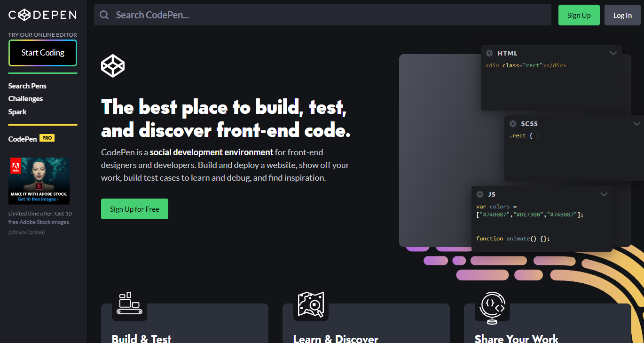Click the main headline text
644x343 pixels.
click(x=226, y=119)
